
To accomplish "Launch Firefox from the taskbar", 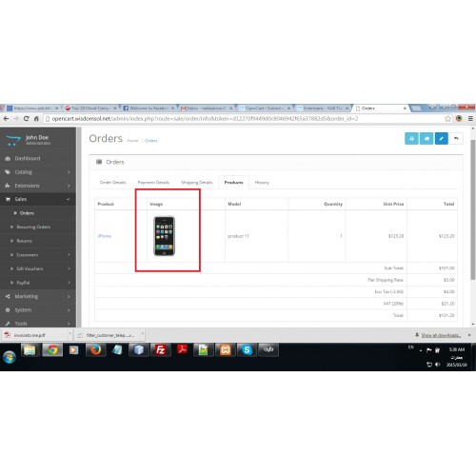I will pos(95,349).
